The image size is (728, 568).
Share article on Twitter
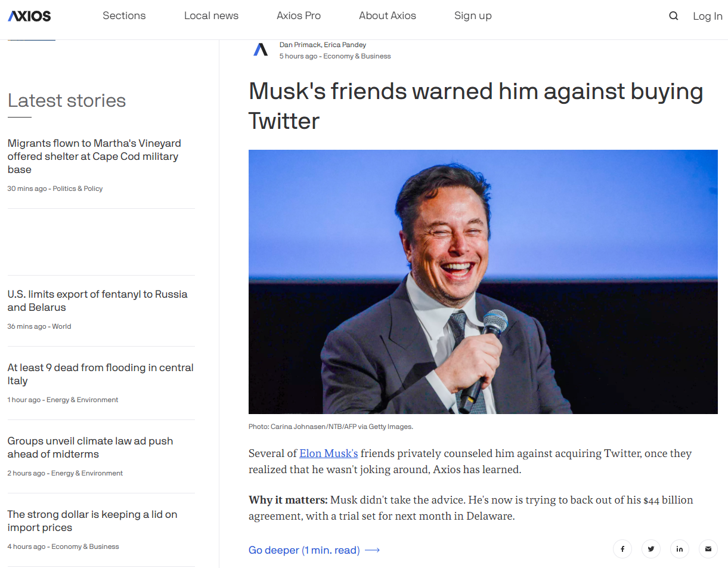[x=651, y=549]
